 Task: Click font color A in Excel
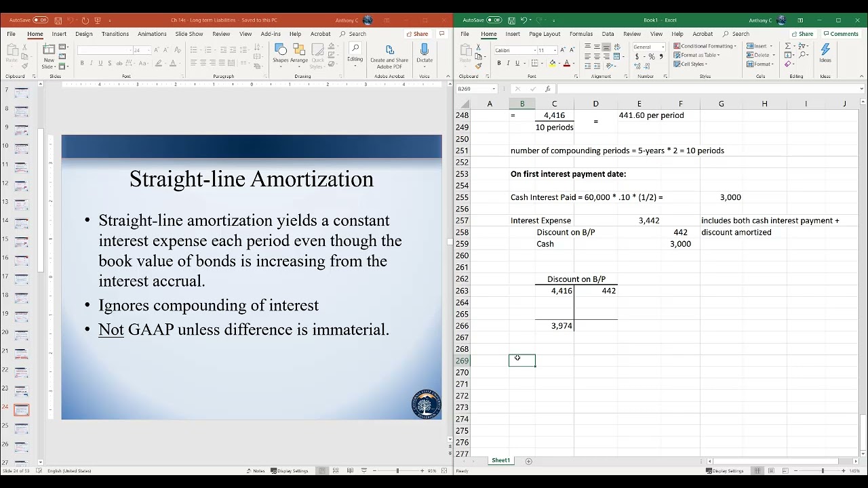(x=567, y=63)
